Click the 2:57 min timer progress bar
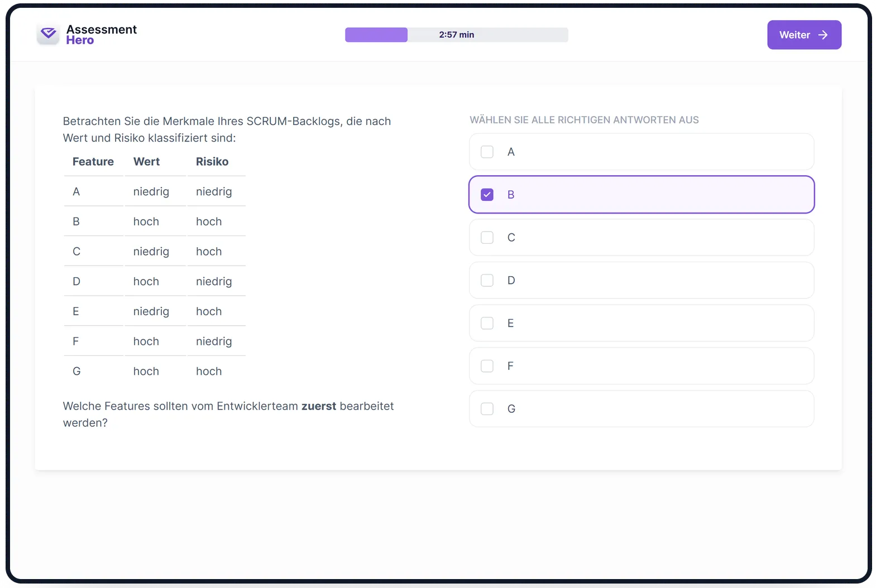The height and width of the screenshot is (588, 876). coord(456,35)
